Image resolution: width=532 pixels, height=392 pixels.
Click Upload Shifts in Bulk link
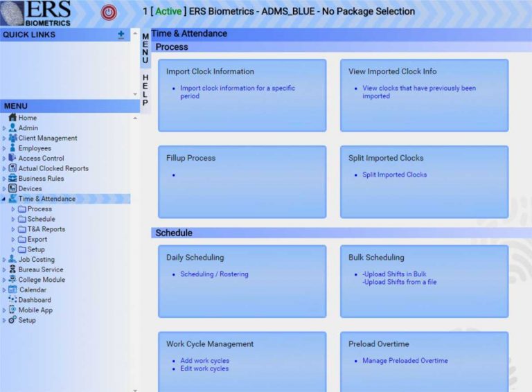[394, 274]
